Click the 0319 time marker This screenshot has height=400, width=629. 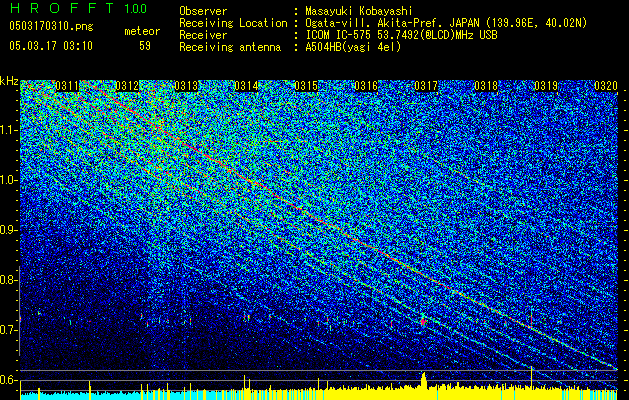(546, 86)
